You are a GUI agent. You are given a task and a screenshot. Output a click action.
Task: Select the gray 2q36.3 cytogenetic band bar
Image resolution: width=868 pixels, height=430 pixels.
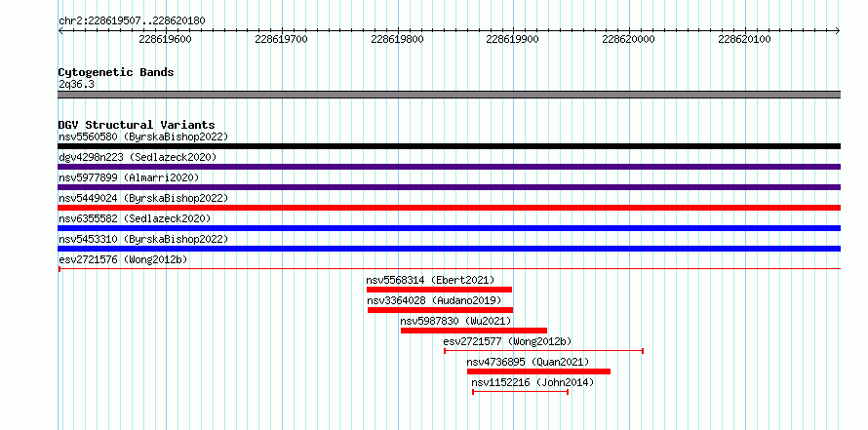[449, 95]
